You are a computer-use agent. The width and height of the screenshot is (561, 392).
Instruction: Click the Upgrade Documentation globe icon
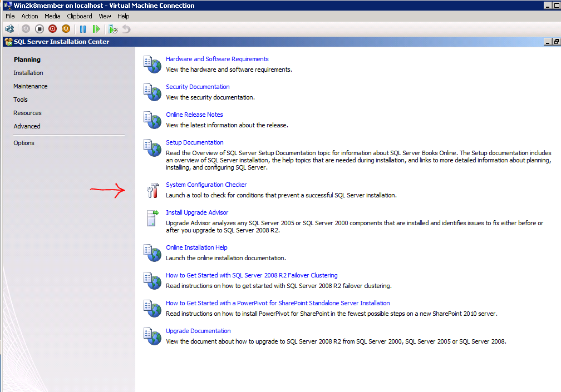(152, 336)
